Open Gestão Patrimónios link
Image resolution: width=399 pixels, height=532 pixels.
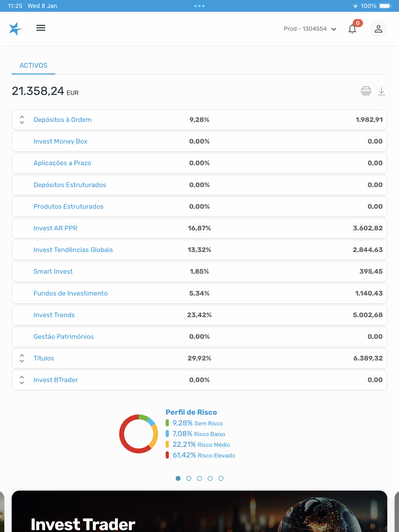(64, 336)
